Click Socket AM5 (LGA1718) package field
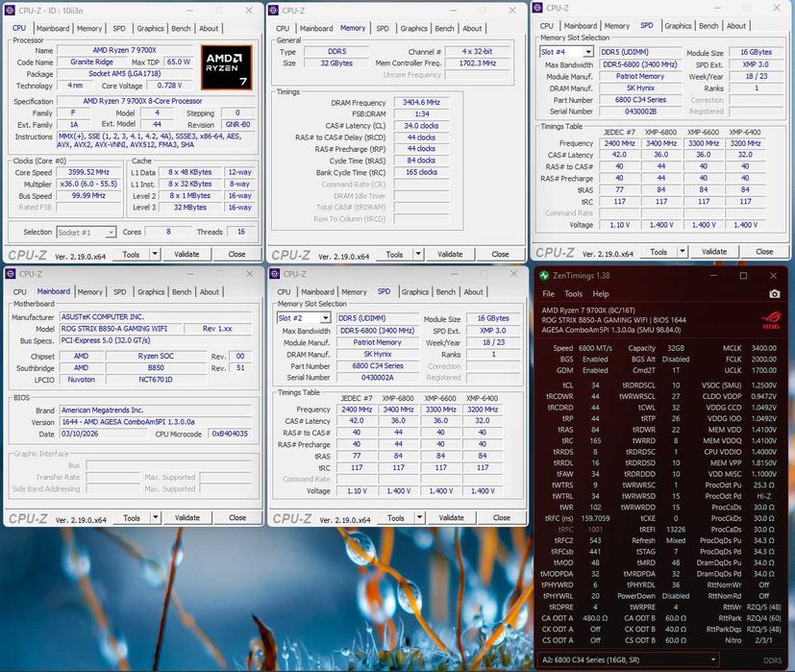 click(x=125, y=73)
